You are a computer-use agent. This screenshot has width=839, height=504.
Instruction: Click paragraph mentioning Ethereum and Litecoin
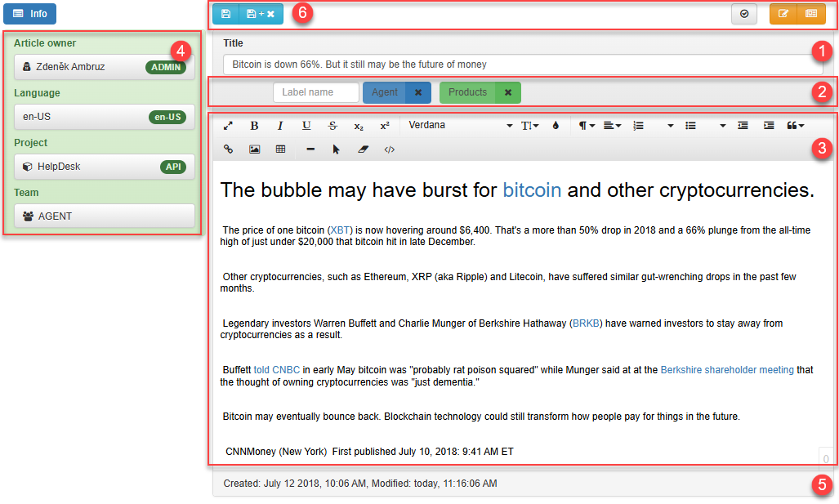point(509,283)
